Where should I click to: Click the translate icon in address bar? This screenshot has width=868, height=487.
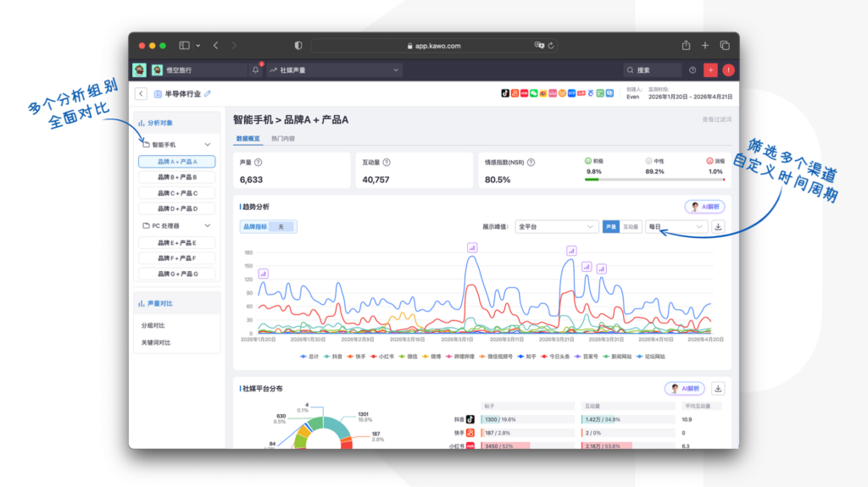click(x=539, y=46)
